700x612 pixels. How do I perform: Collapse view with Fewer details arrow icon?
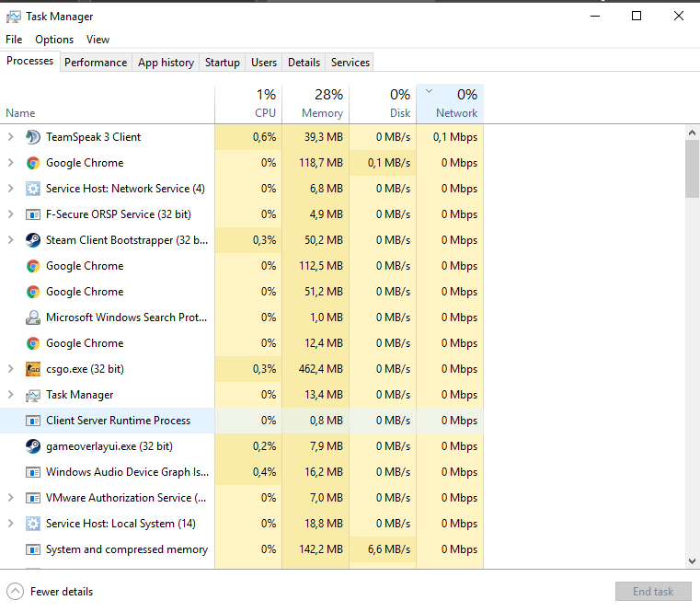click(15, 592)
